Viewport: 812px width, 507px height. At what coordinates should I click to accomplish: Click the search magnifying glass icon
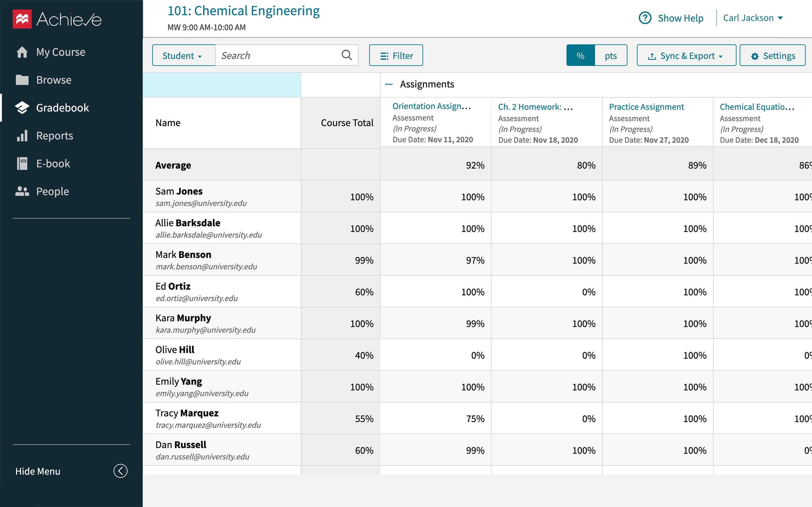pos(347,55)
